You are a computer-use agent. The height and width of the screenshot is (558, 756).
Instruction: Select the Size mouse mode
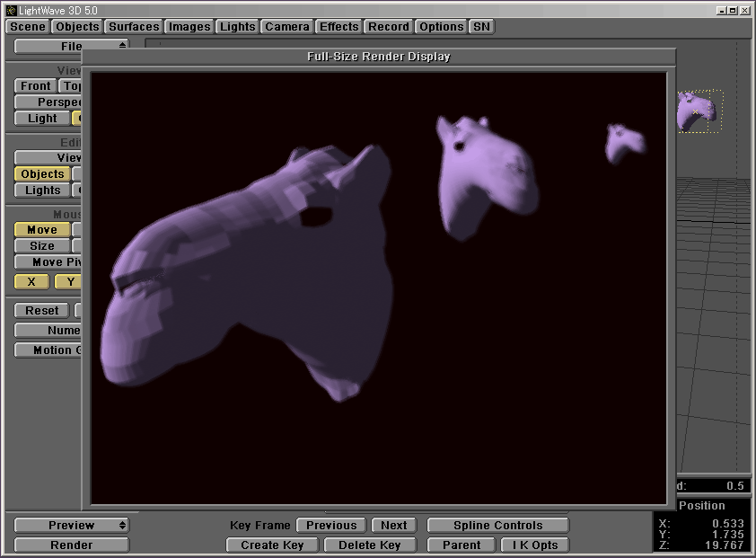[42, 246]
